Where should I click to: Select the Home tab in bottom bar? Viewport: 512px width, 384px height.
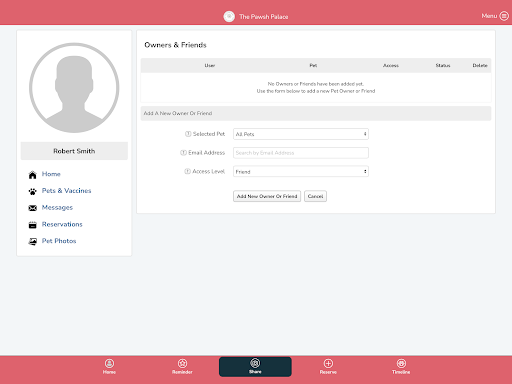click(109, 367)
